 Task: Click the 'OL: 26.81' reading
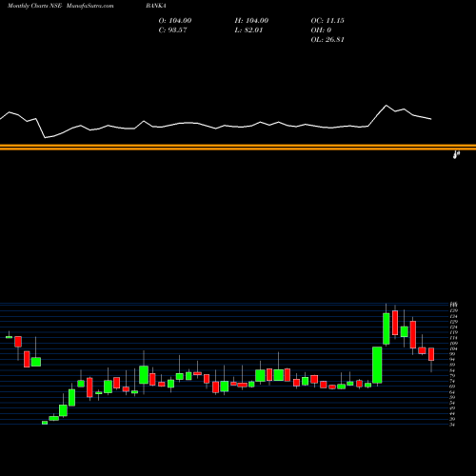pos(327,40)
